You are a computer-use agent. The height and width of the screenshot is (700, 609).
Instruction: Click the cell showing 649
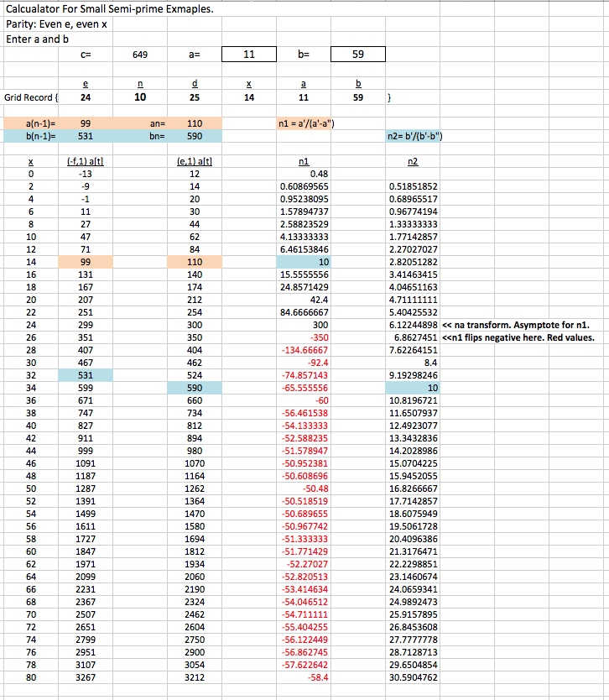click(140, 55)
